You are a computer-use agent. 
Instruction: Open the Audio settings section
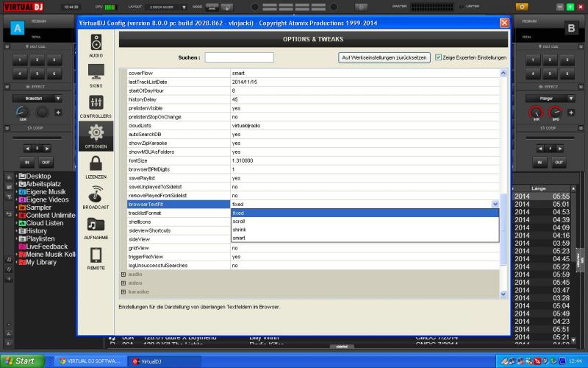[x=96, y=45]
